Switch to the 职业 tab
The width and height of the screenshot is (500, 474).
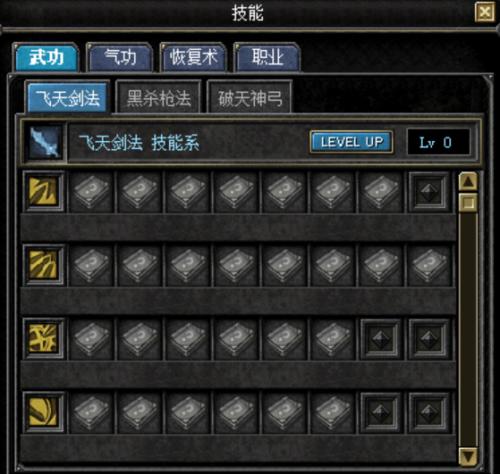coord(267,57)
